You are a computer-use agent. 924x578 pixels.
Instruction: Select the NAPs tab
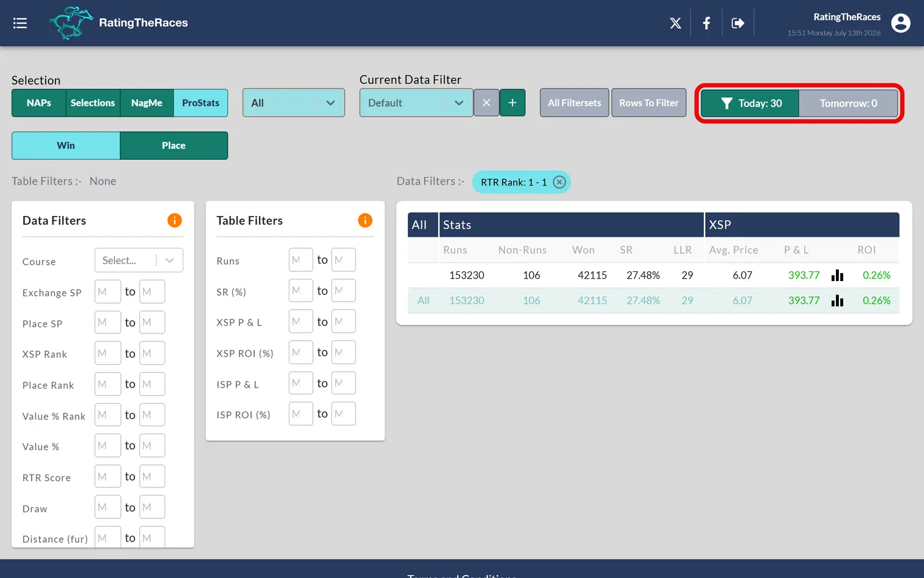point(39,103)
